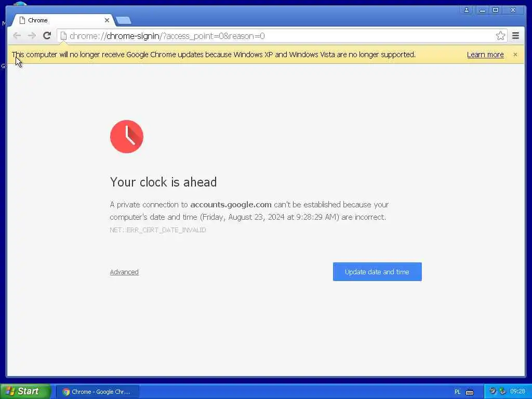Click the red clock error icon
This screenshot has width=532, height=399.
click(127, 137)
